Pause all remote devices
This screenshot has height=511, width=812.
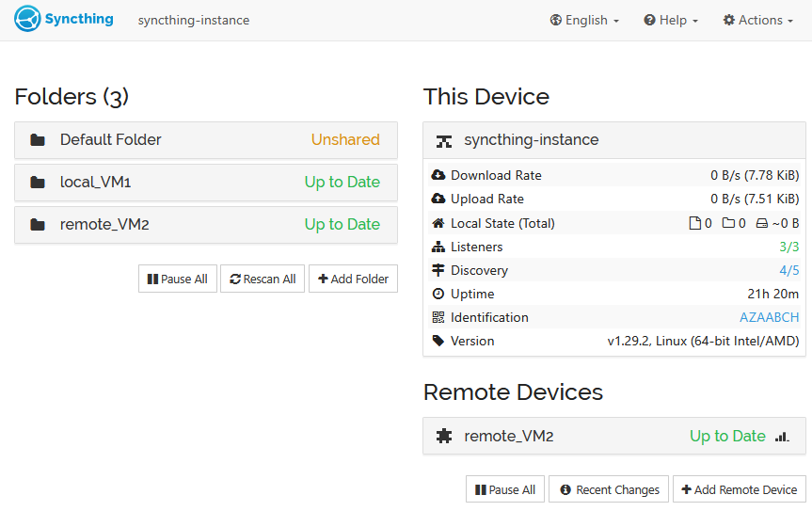tap(505, 489)
